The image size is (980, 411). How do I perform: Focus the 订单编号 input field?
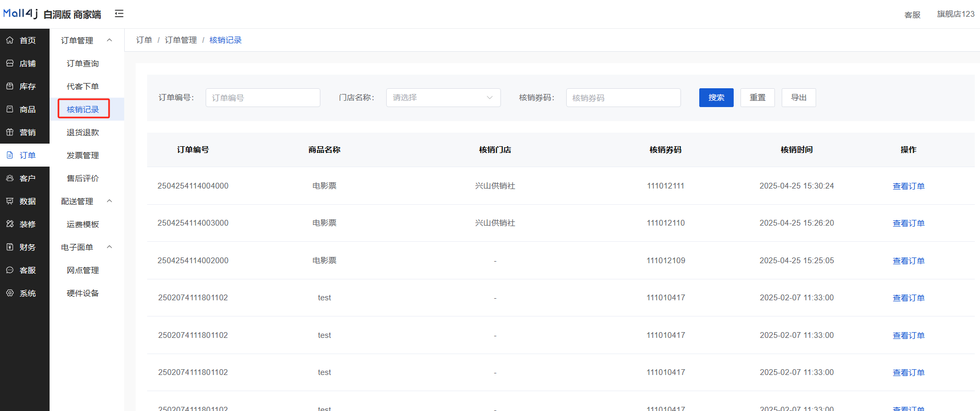point(262,98)
